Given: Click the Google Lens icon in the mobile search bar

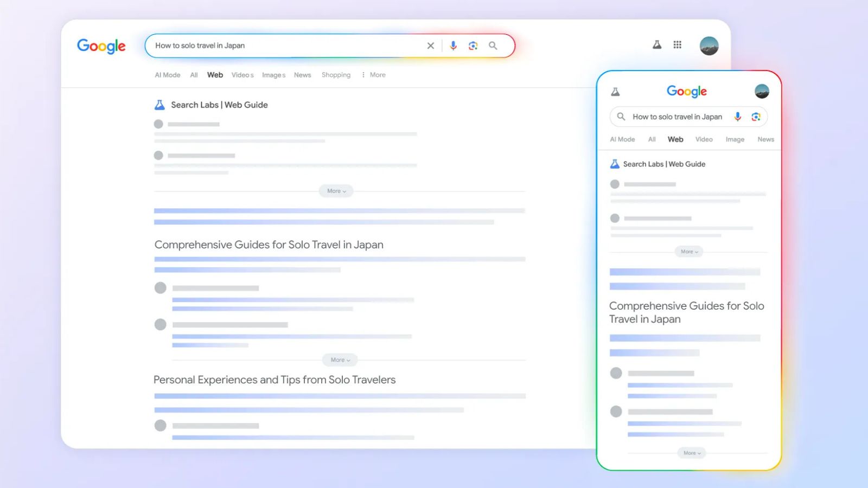Looking at the screenshot, I should tap(756, 117).
